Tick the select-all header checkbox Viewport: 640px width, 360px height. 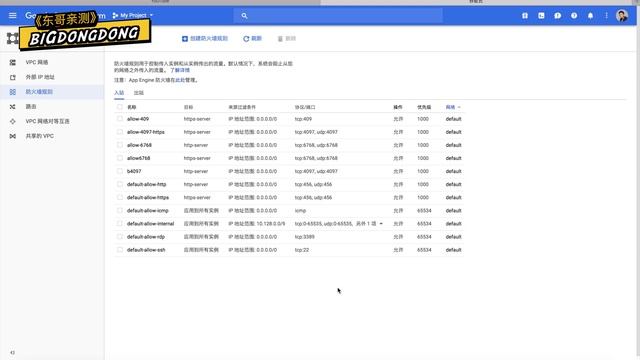pyautogui.click(x=120, y=107)
